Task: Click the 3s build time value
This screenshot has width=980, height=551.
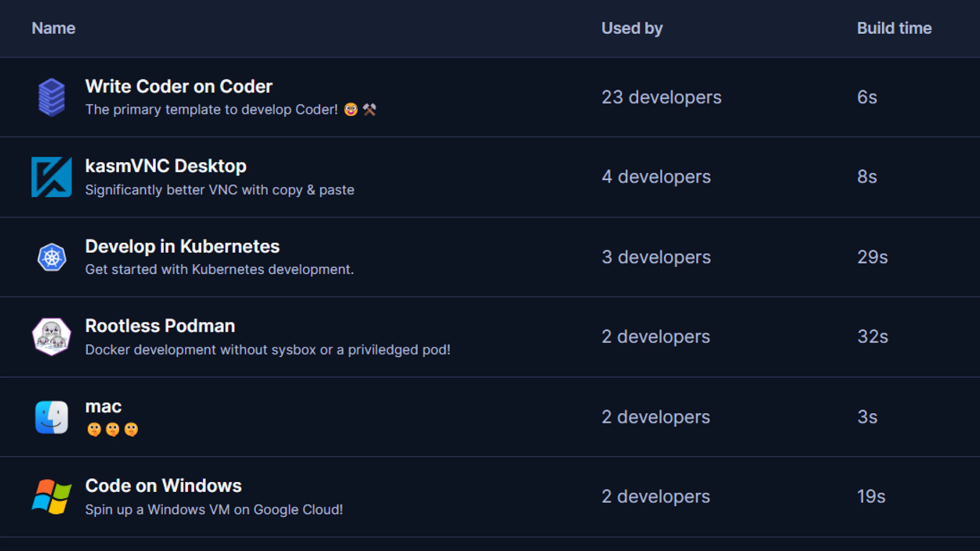Action: click(867, 417)
